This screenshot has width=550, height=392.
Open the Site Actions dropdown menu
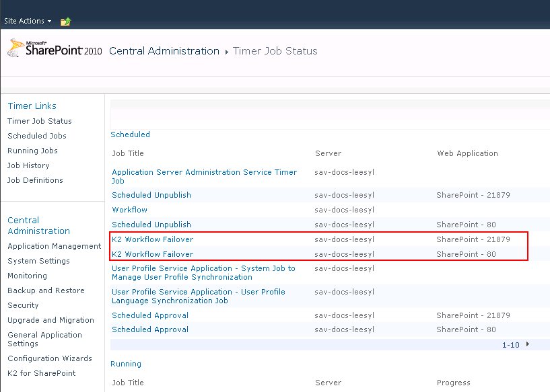pyautogui.click(x=28, y=21)
